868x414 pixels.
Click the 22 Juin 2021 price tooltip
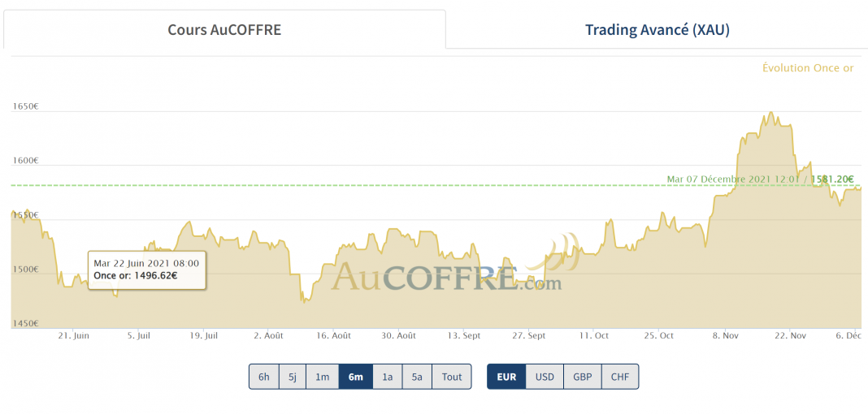(x=146, y=270)
